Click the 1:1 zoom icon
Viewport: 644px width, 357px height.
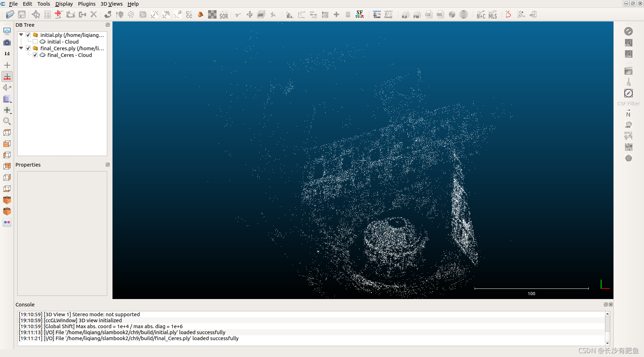pyautogui.click(x=7, y=54)
